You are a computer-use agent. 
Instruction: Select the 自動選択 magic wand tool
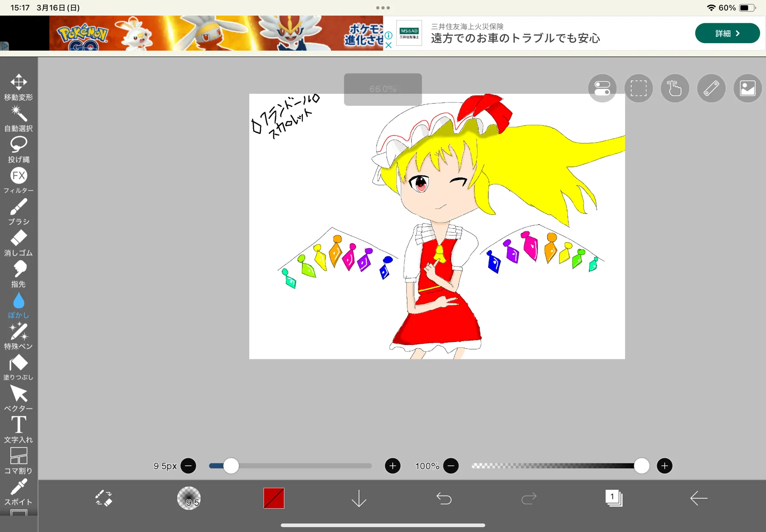(19, 118)
